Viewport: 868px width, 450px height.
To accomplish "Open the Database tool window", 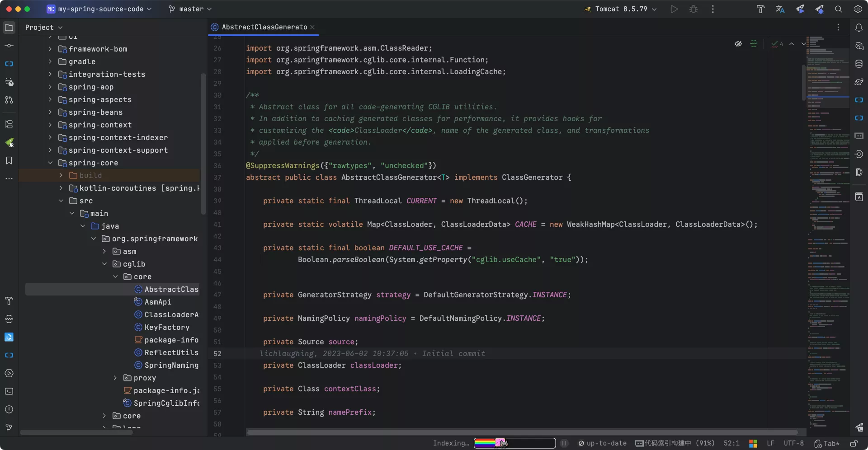I will pyautogui.click(x=859, y=64).
